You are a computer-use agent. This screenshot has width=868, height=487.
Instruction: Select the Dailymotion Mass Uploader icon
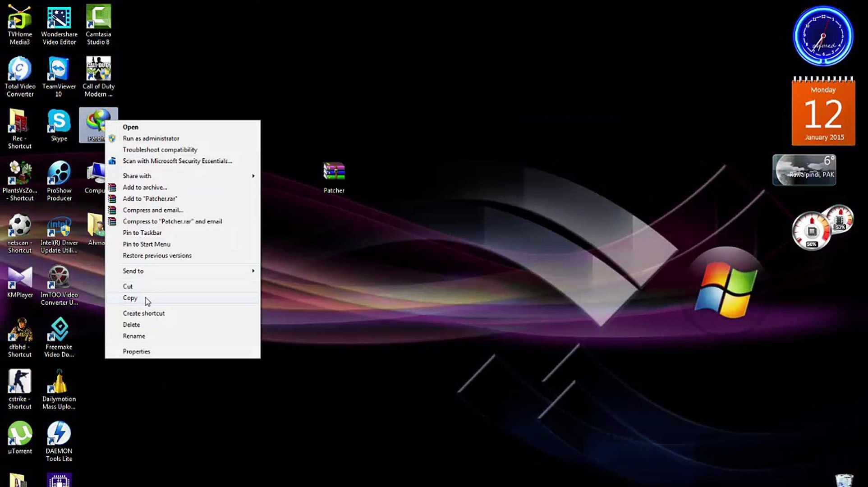point(59,390)
